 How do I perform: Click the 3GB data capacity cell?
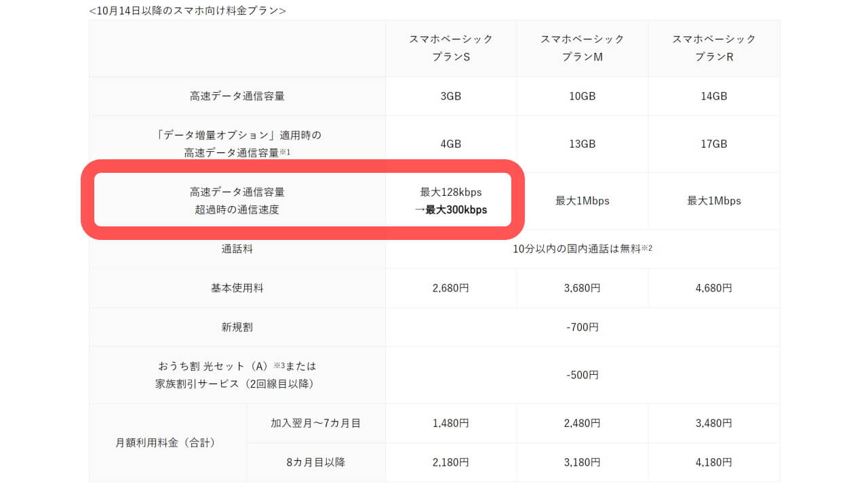click(x=450, y=96)
